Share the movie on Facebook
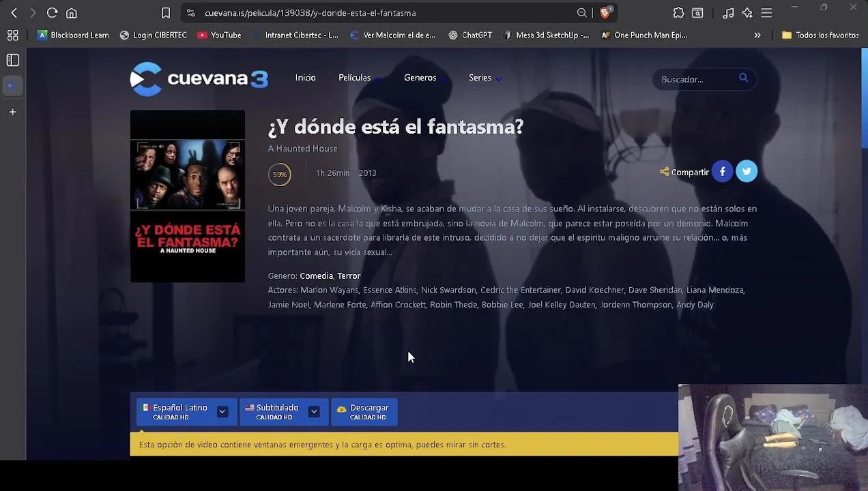 click(x=722, y=171)
